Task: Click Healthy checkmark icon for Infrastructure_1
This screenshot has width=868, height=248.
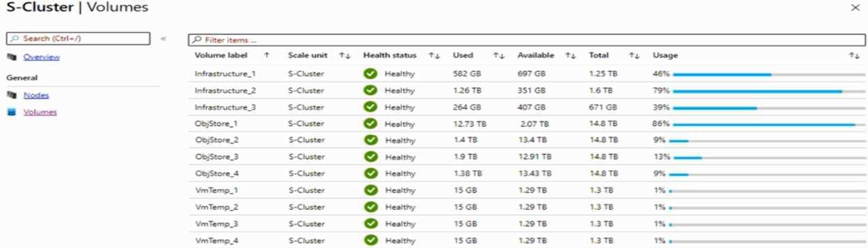Action: coord(370,73)
